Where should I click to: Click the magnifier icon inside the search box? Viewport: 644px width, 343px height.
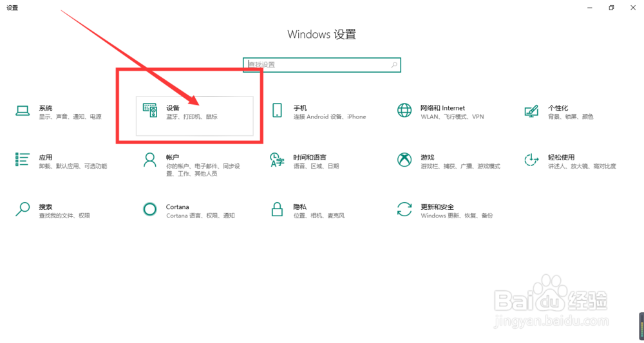click(394, 65)
